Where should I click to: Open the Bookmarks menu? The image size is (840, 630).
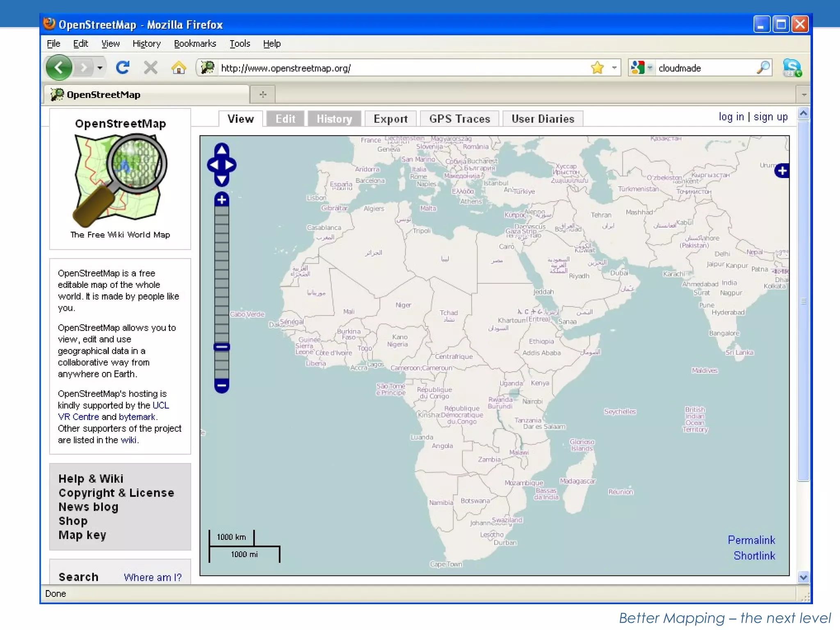(x=195, y=43)
